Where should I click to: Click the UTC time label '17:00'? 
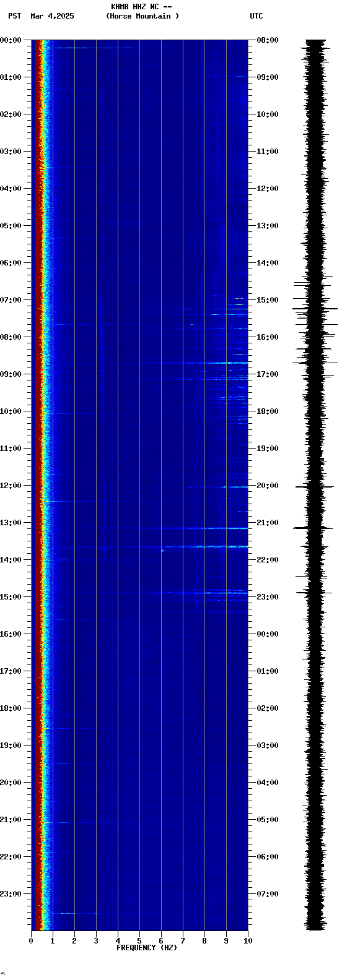[268, 374]
